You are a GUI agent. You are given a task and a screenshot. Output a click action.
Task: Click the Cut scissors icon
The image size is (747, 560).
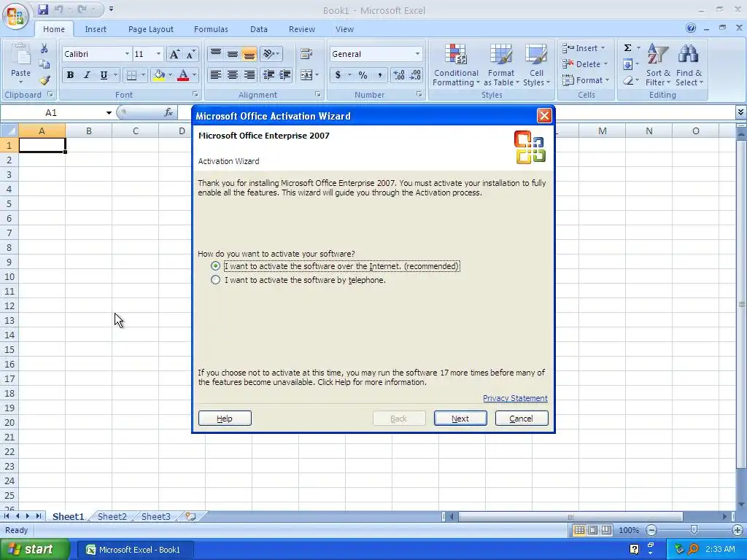coord(44,49)
